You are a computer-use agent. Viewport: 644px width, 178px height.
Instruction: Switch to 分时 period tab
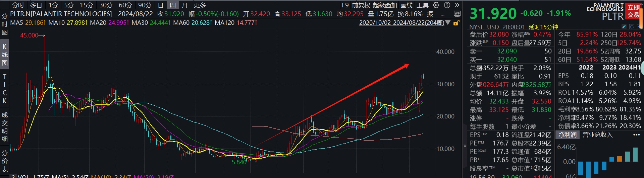18,5
